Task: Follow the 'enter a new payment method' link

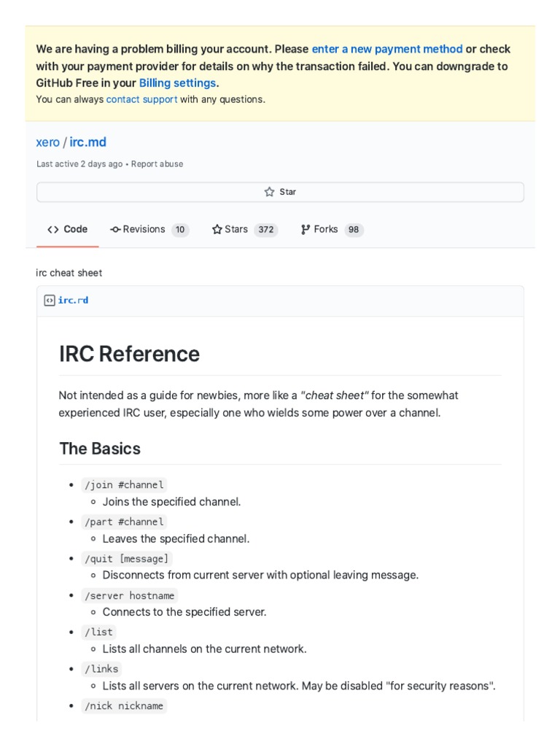Action: click(387, 49)
